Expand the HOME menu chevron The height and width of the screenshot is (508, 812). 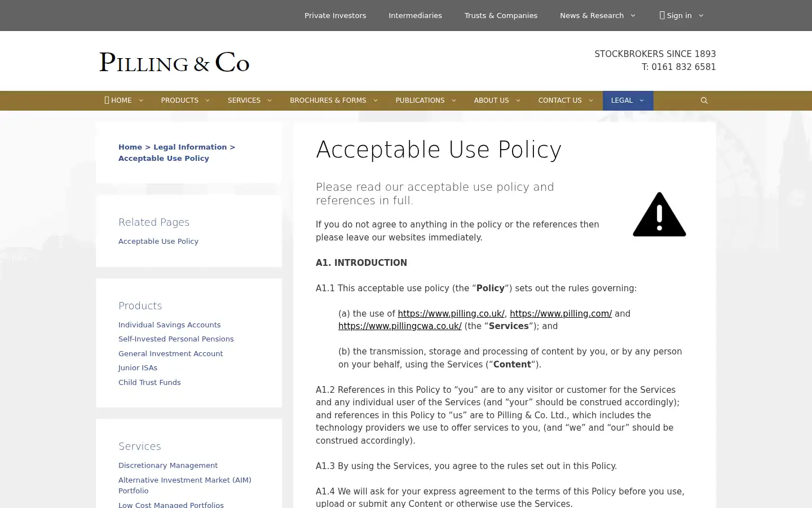141,100
